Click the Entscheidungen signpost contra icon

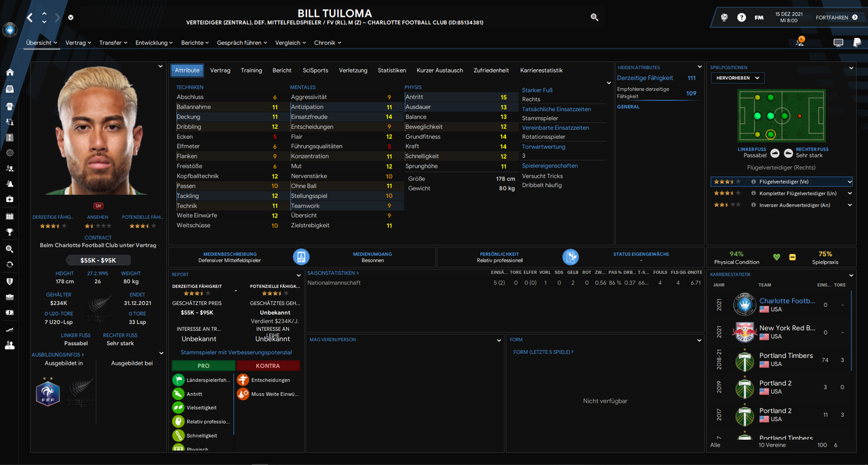point(243,380)
